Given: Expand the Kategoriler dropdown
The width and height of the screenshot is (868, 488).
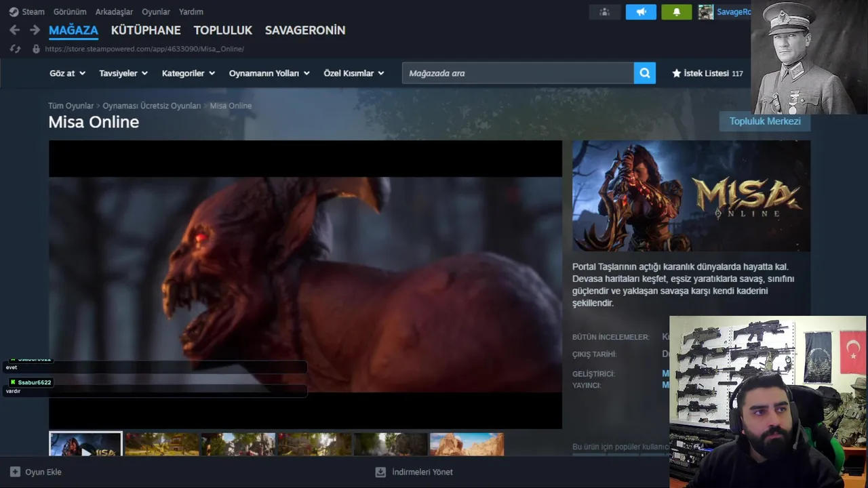Looking at the screenshot, I should [x=189, y=73].
